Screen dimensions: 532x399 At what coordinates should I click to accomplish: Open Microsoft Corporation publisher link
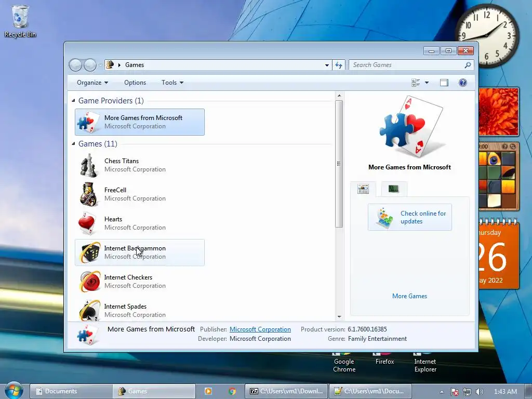pos(260,329)
